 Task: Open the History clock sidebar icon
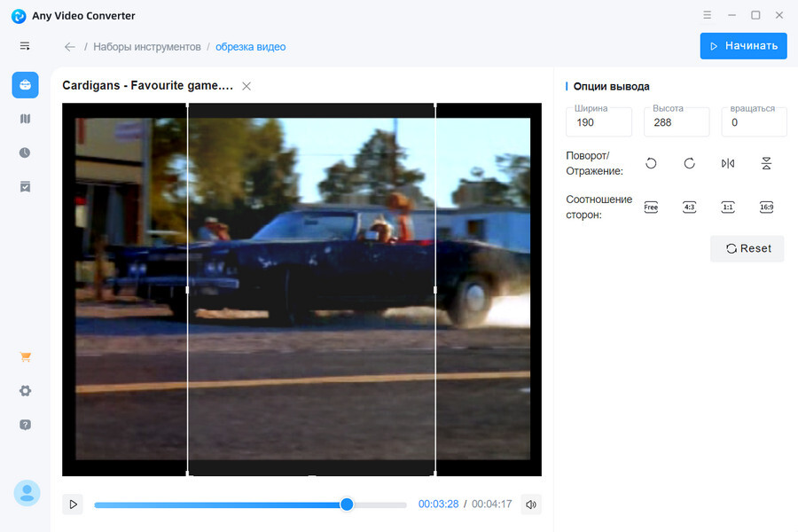tap(25, 153)
